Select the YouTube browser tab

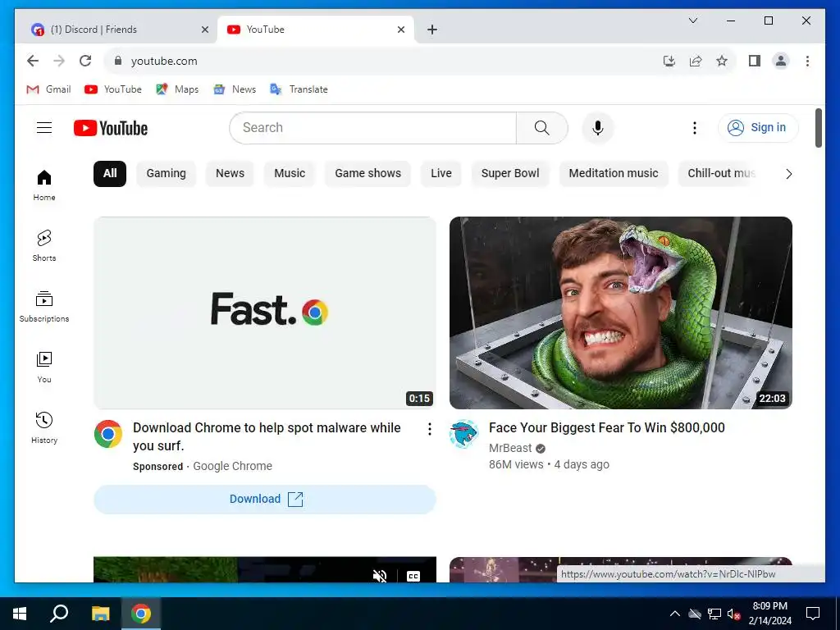[x=315, y=30]
